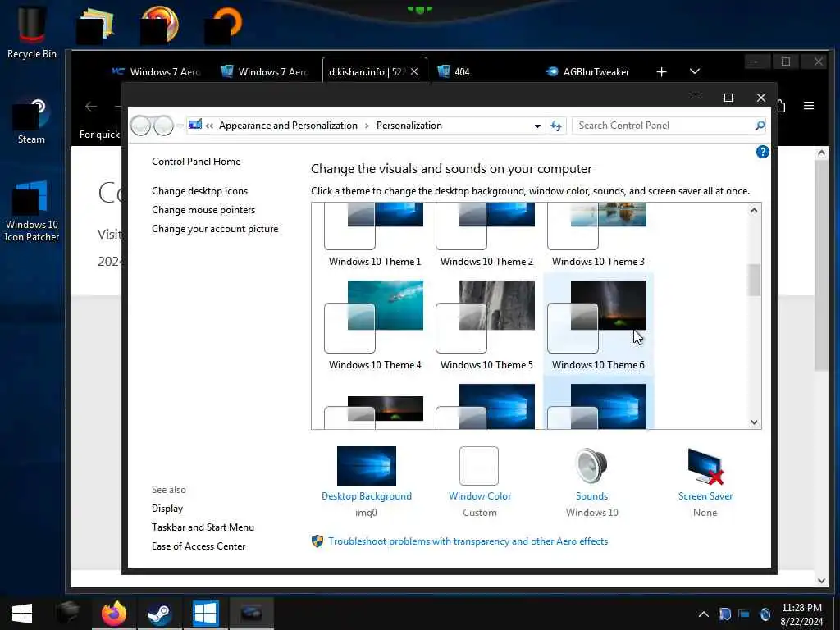Click the magnifier icon in search box
Viewport: 840px width, 630px height.
tap(759, 126)
